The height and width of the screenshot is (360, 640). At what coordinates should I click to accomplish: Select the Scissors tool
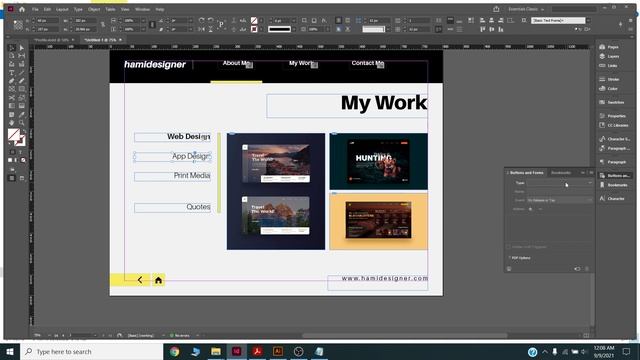12,98
